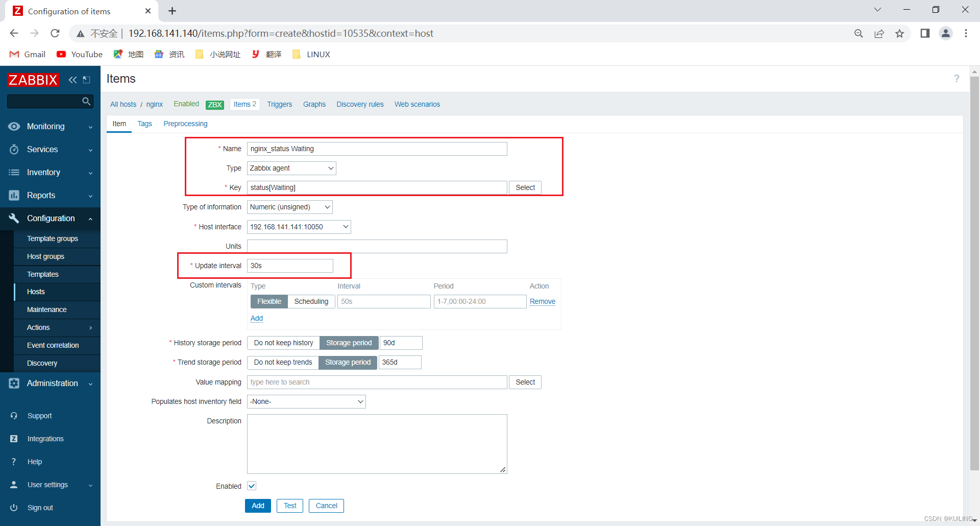Open the Host interface dropdown
This screenshot has height=526, width=980.
(299, 227)
